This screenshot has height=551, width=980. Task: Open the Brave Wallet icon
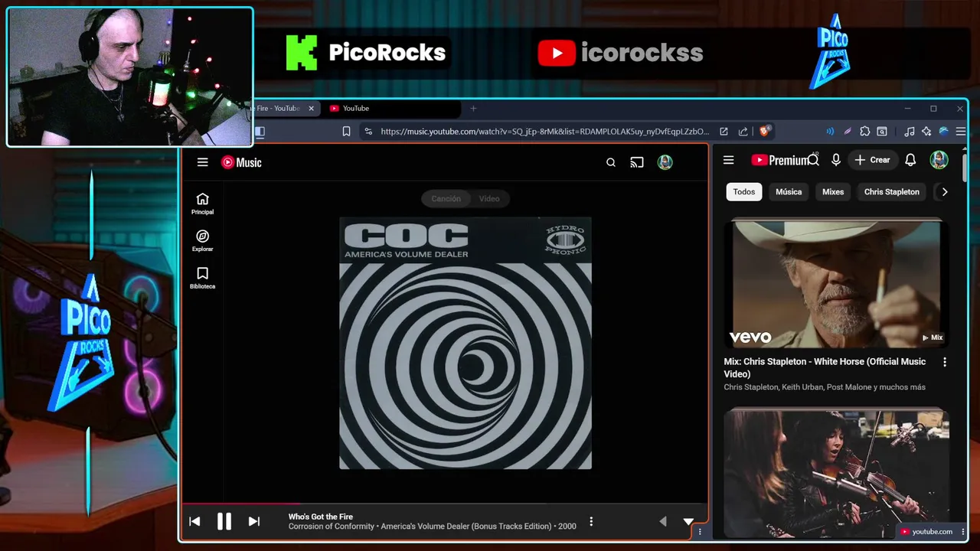point(882,132)
